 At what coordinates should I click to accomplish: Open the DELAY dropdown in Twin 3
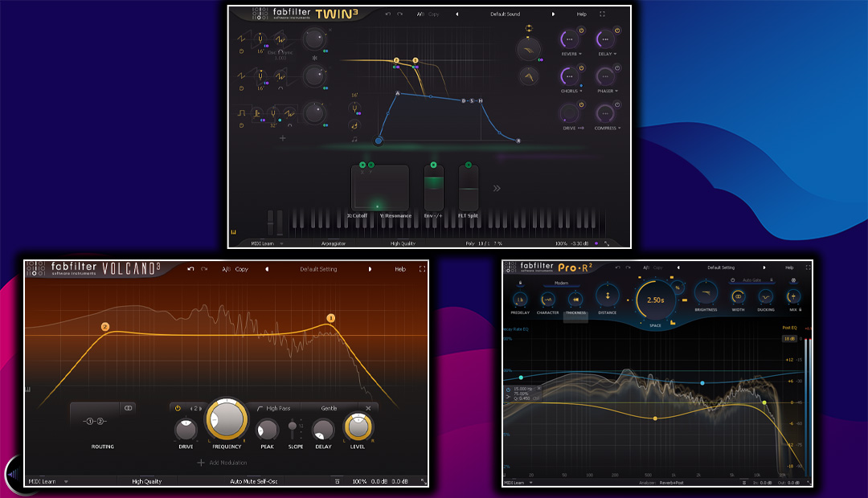click(608, 55)
